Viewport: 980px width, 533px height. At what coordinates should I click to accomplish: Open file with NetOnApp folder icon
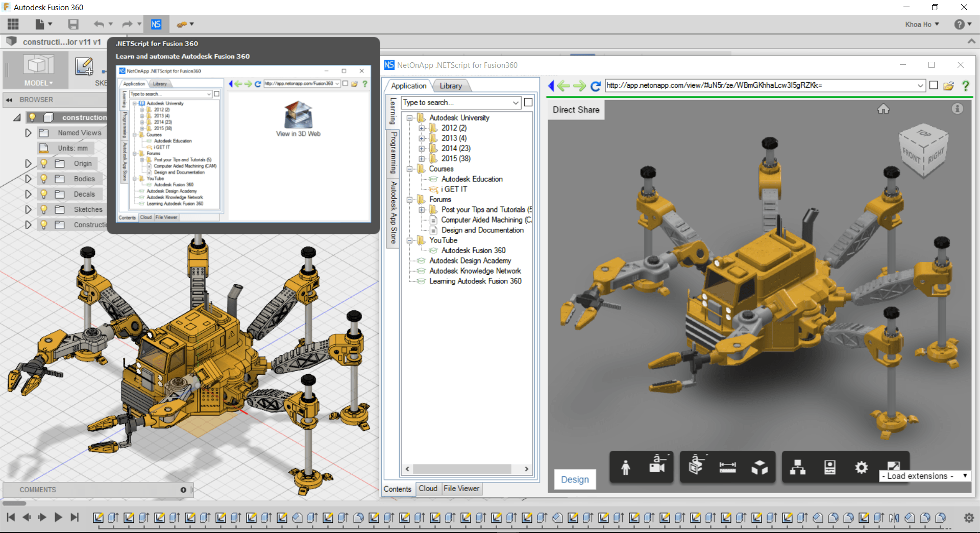pos(949,86)
